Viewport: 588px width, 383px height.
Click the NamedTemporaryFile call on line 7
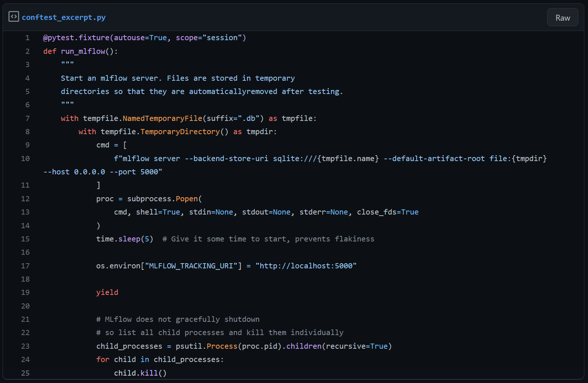pos(162,118)
